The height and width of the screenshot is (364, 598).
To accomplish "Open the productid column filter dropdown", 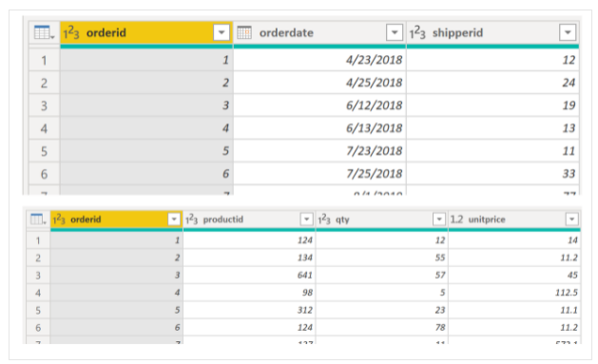I will point(306,220).
